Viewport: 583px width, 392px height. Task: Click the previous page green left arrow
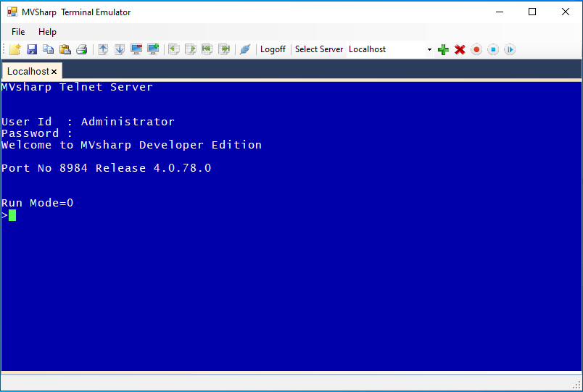[174, 49]
